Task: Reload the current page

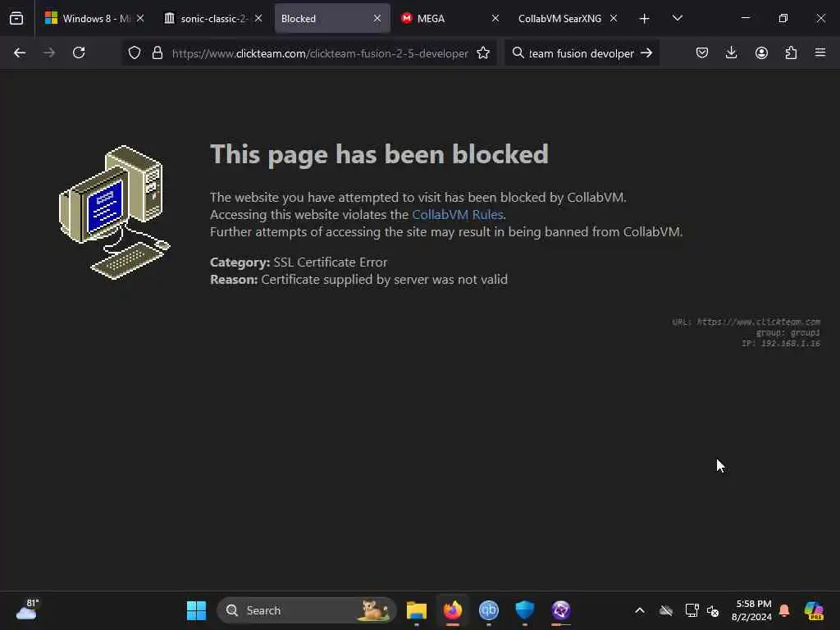Action: point(79,52)
